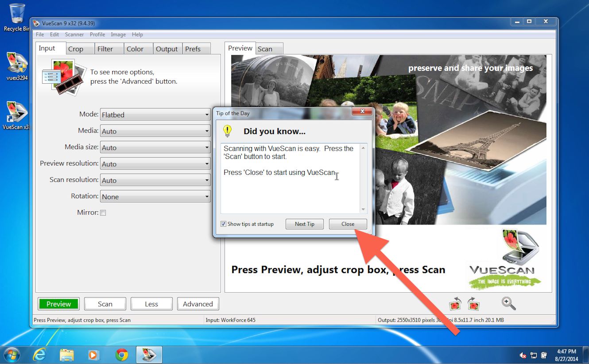Click Next Tip in the dialog
The width and height of the screenshot is (589, 364).
click(305, 224)
